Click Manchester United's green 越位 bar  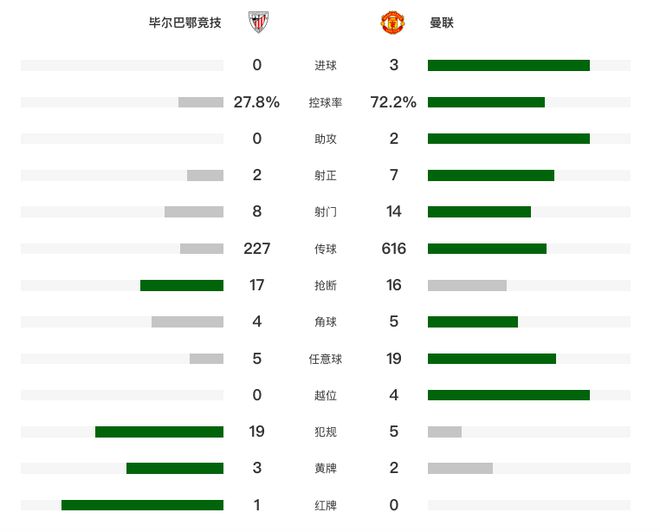click(x=508, y=395)
